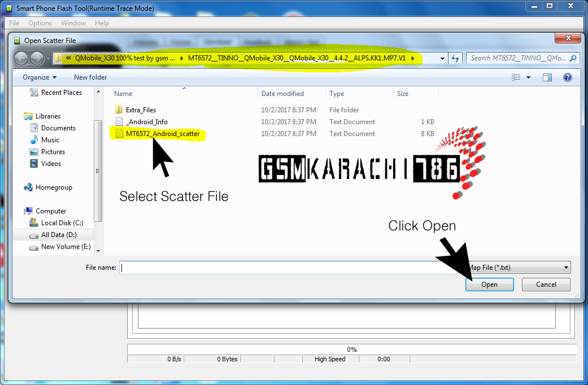Click the Pictures library icon
This screenshot has width=588, height=385.
point(34,152)
